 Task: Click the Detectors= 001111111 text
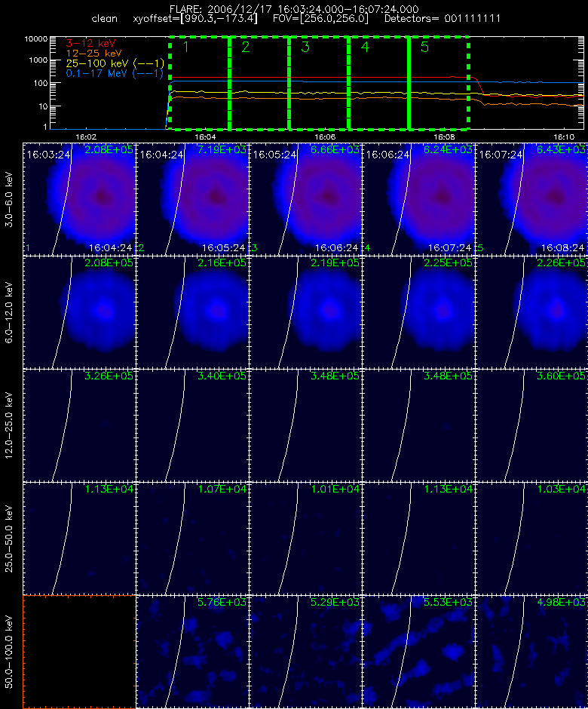(442, 19)
